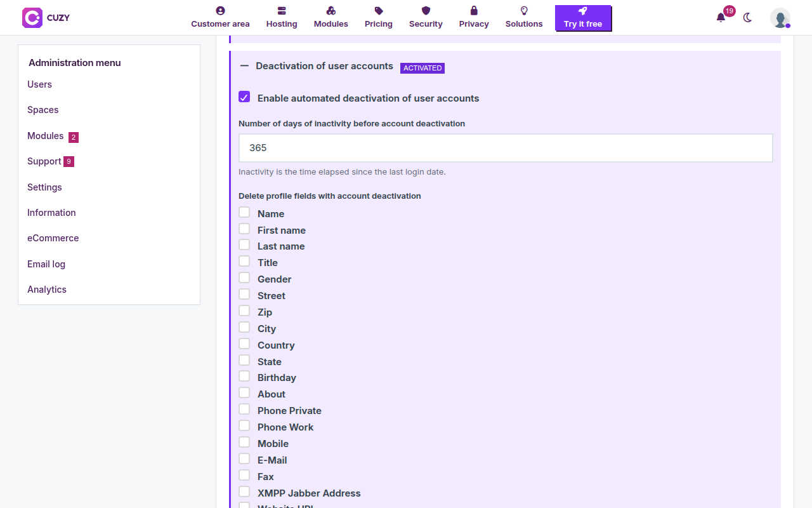The height and width of the screenshot is (508, 812).
Task: Click the rocket icon on Try it free
Action: 583,11
